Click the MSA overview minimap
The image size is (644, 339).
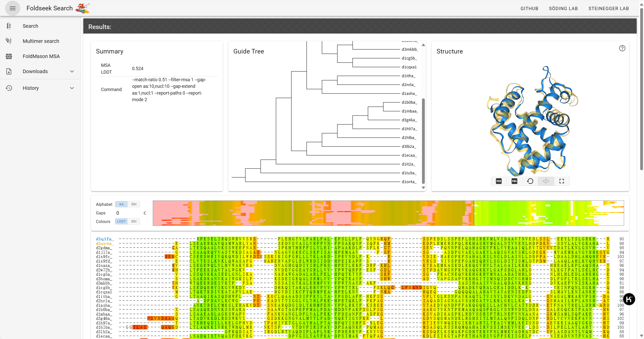(x=388, y=213)
